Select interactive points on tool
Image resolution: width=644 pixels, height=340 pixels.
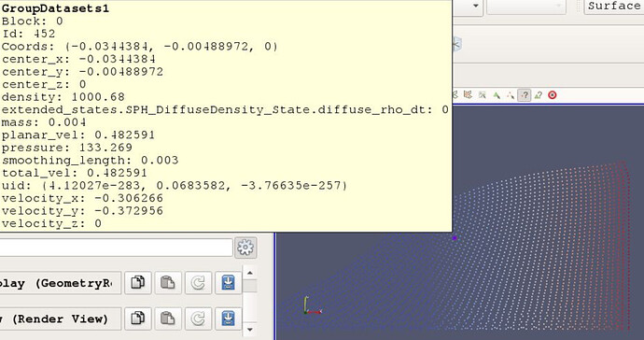click(x=511, y=95)
